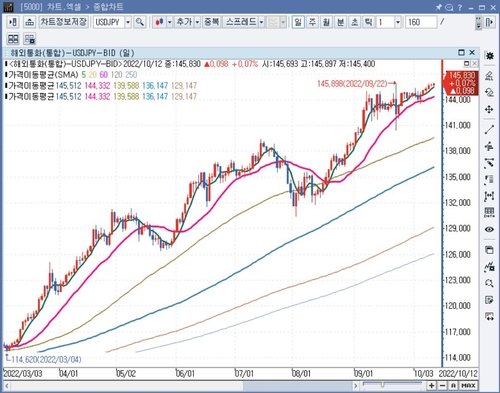Click the 가격이동평균(SMA) indicator label
The width and height of the screenshot is (500, 393).
[43, 74]
